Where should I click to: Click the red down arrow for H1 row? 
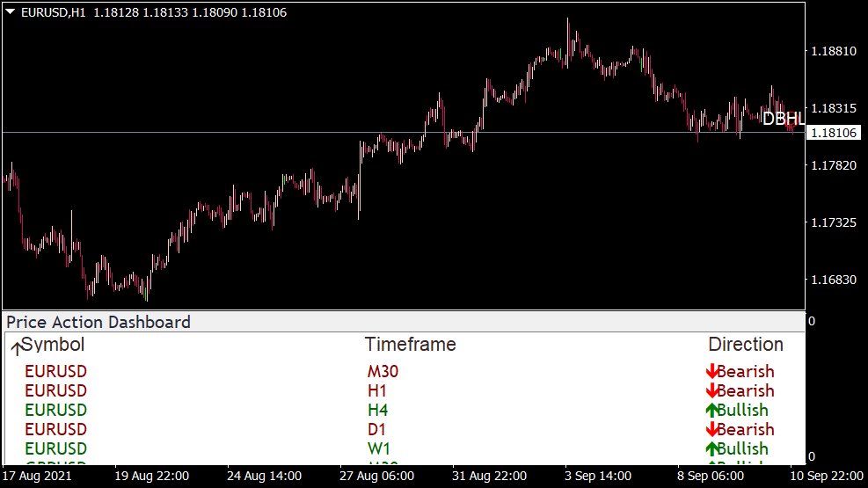(712, 391)
